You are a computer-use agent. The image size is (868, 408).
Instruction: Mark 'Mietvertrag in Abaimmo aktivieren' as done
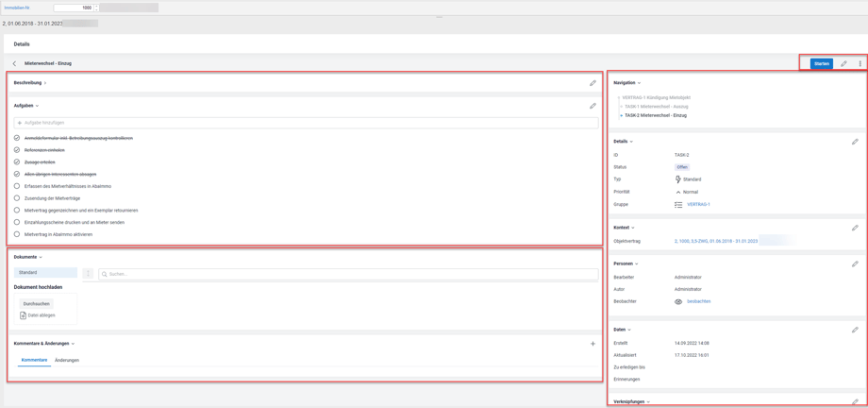point(17,234)
